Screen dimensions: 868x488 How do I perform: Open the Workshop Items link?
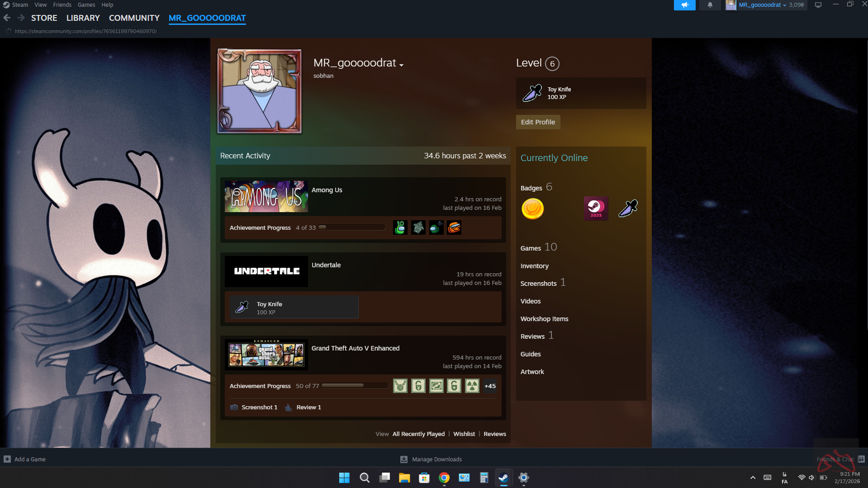544,319
